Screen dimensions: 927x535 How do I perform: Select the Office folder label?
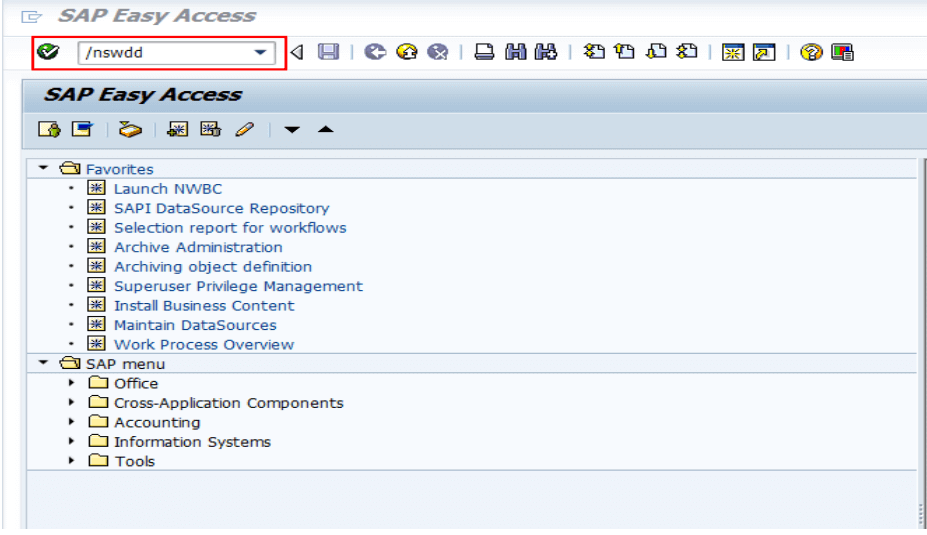coord(136,383)
